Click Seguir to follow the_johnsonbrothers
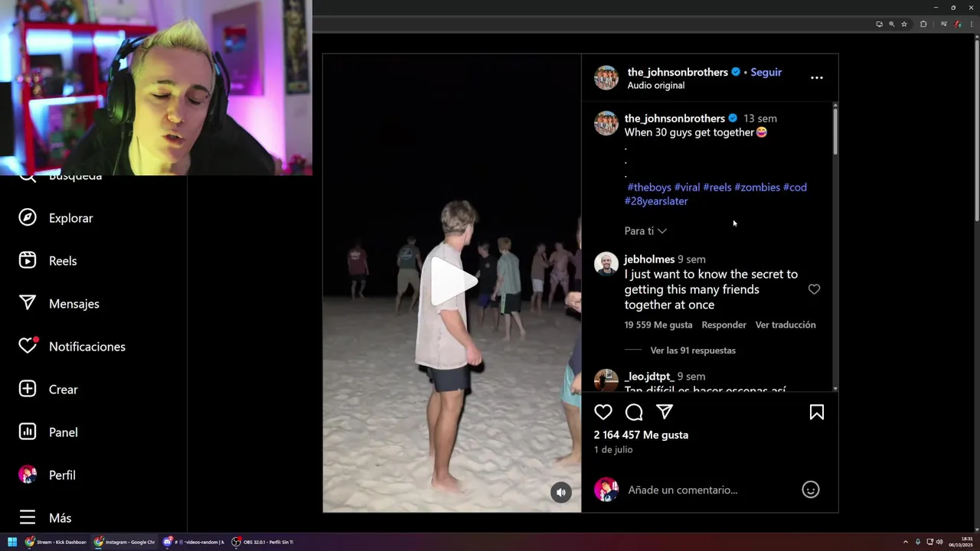The width and height of the screenshot is (980, 551). pyautogui.click(x=766, y=72)
